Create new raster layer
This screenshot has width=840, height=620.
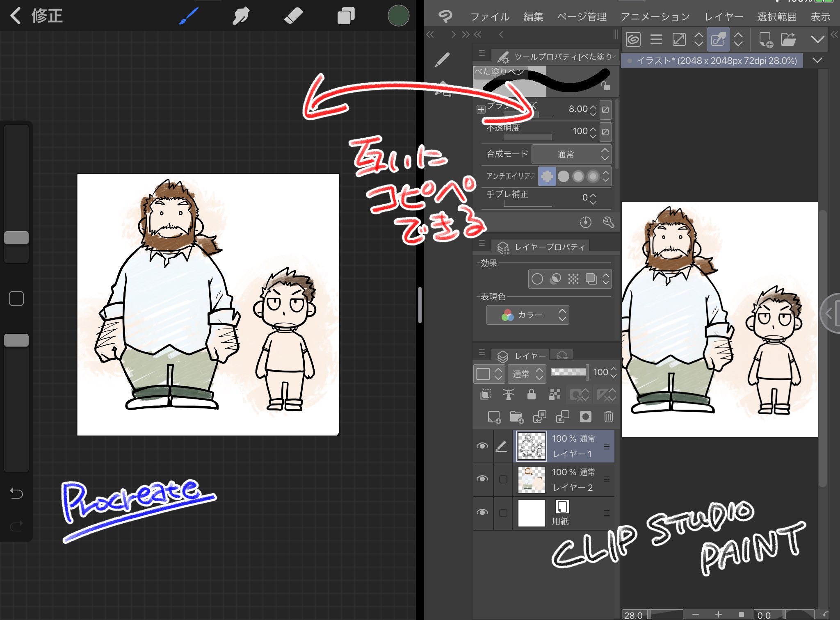[x=494, y=417]
